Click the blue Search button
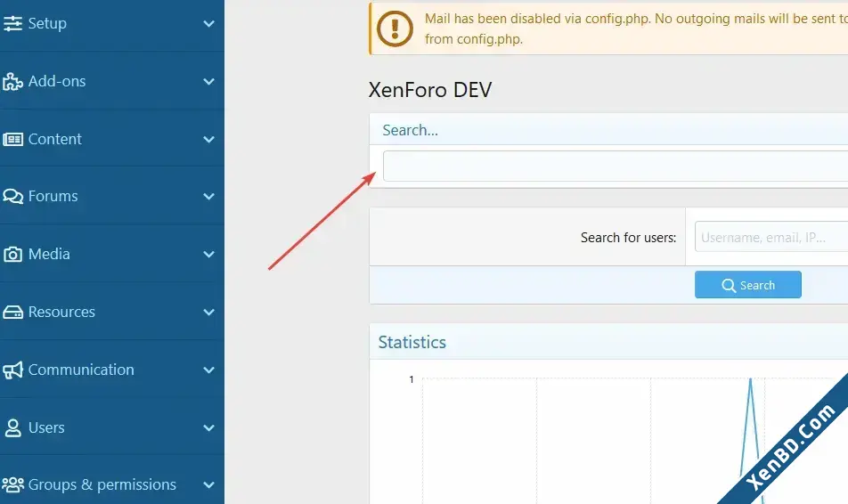The width and height of the screenshot is (848, 504). (x=748, y=284)
